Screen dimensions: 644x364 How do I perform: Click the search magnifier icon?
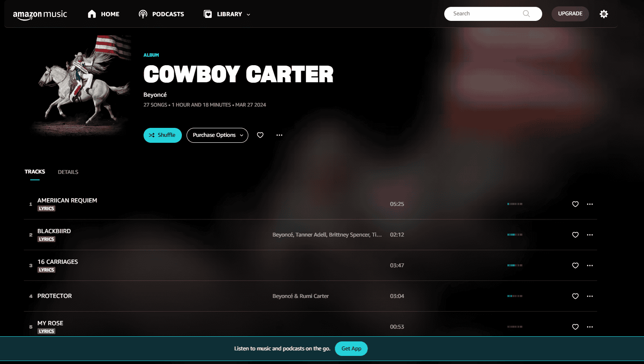(526, 14)
